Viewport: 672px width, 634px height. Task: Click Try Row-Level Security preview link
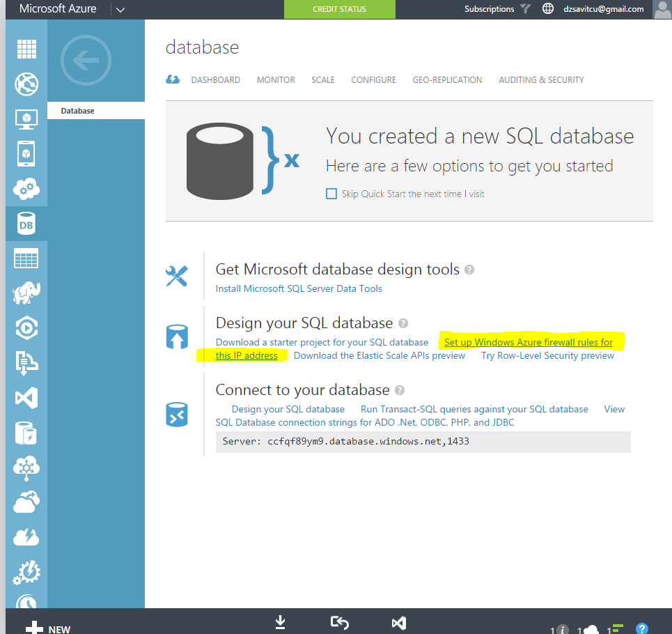[x=548, y=355]
